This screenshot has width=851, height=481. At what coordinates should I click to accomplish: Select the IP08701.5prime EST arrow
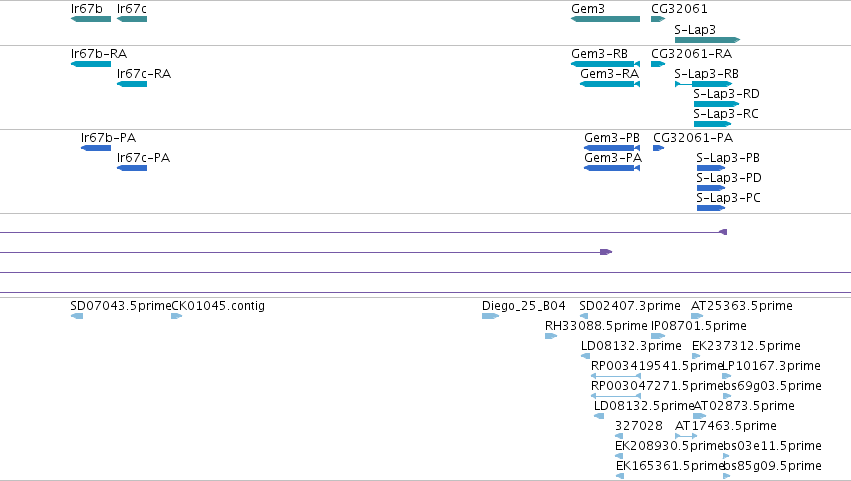tap(658, 336)
